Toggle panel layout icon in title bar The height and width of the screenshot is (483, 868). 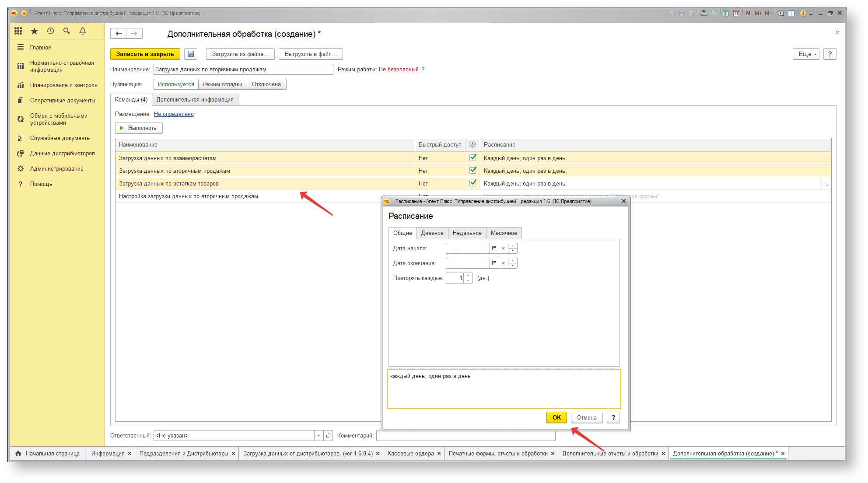pos(791,13)
